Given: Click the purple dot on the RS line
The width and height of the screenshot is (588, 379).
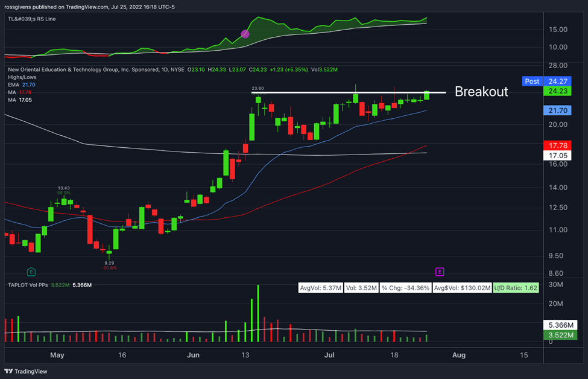Looking at the screenshot, I should tap(245, 34).
